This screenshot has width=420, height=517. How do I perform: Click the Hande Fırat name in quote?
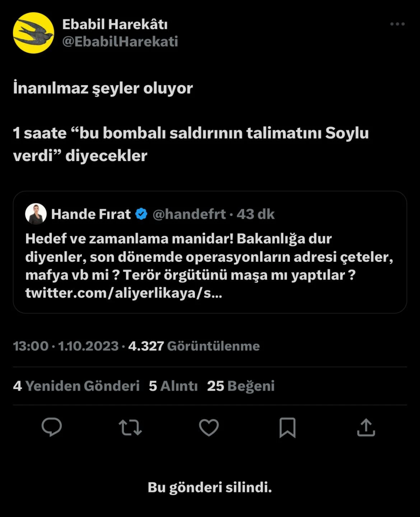[x=91, y=214]
